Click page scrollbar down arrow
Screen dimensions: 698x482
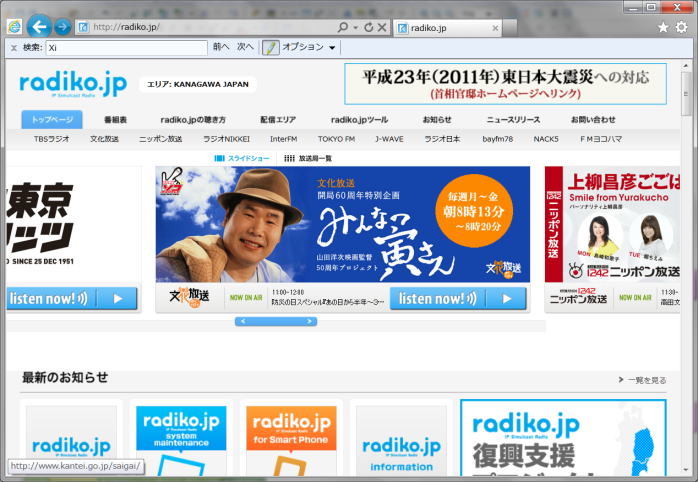pyautogui.click(x=686, y=471)
